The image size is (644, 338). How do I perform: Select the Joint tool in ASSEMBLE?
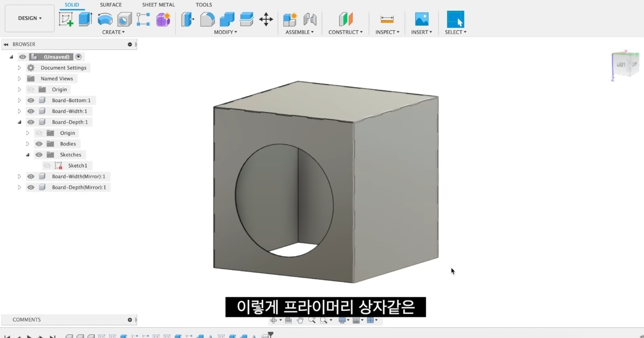coord(310,19)
